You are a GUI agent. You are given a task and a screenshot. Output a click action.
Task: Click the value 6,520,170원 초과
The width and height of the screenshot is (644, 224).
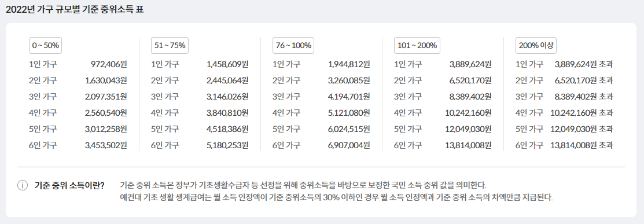tap(584, 80)
